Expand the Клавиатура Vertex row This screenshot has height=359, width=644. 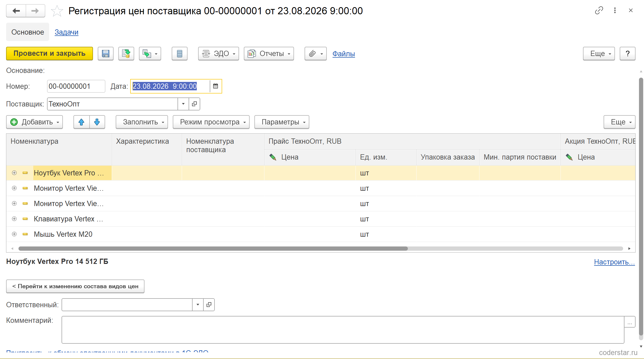[x=14, y=219]
